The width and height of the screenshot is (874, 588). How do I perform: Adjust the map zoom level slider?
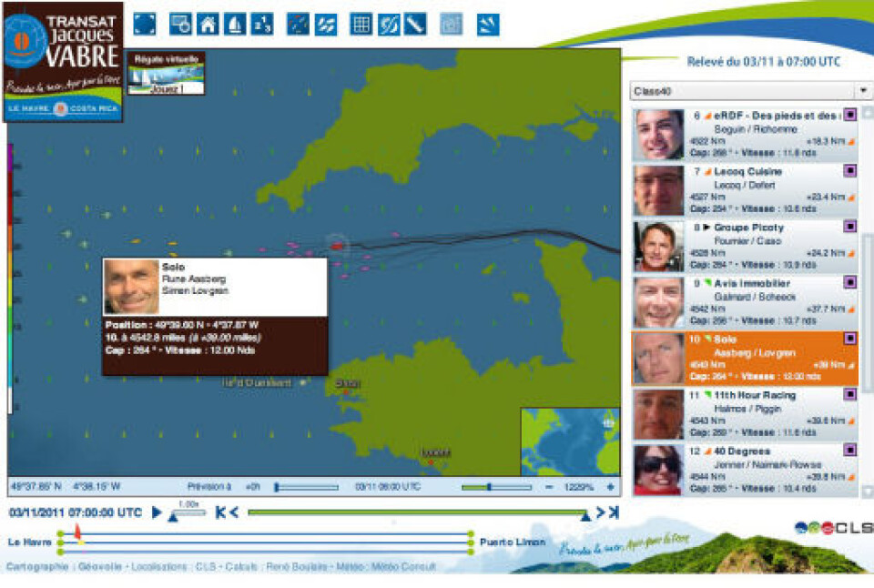(496, 487)
